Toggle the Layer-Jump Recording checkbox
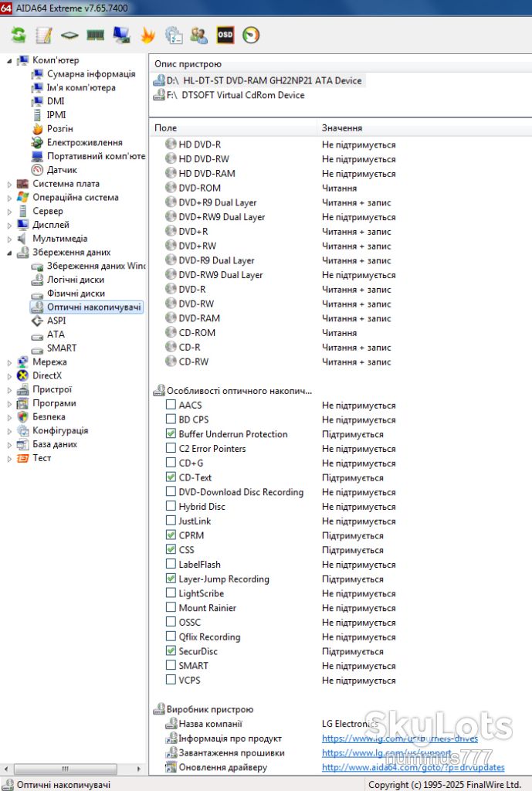This screenshot has height=791, width=532. tap(171, 578)
